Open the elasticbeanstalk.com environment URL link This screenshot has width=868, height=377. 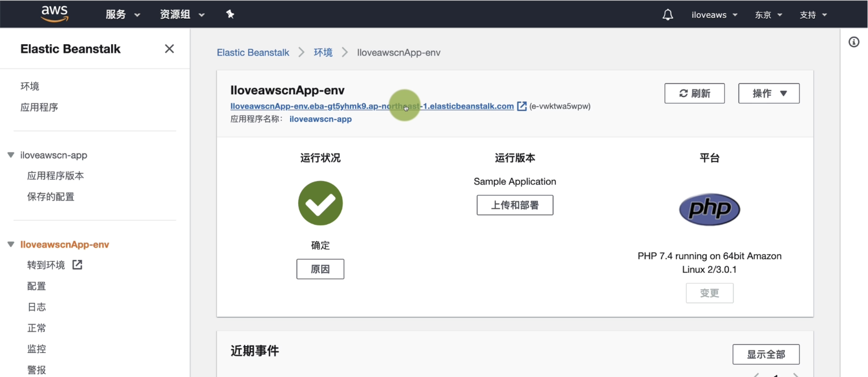point(372,106)
